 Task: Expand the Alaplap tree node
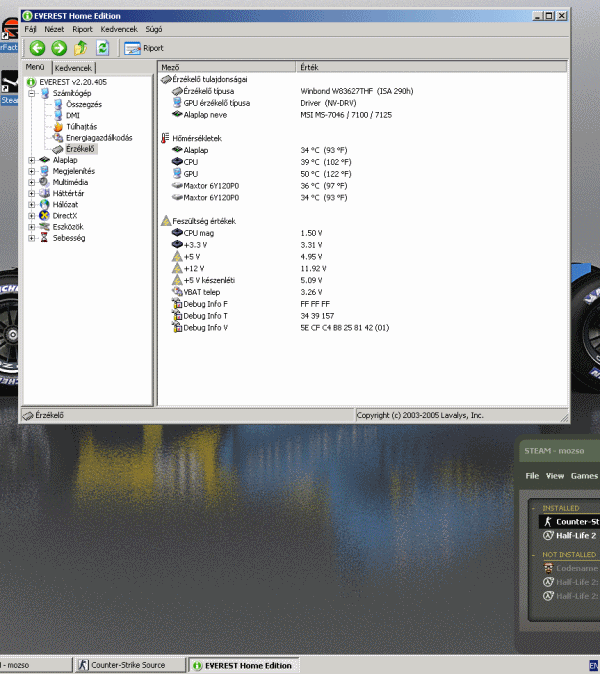(x=31, y=160)
